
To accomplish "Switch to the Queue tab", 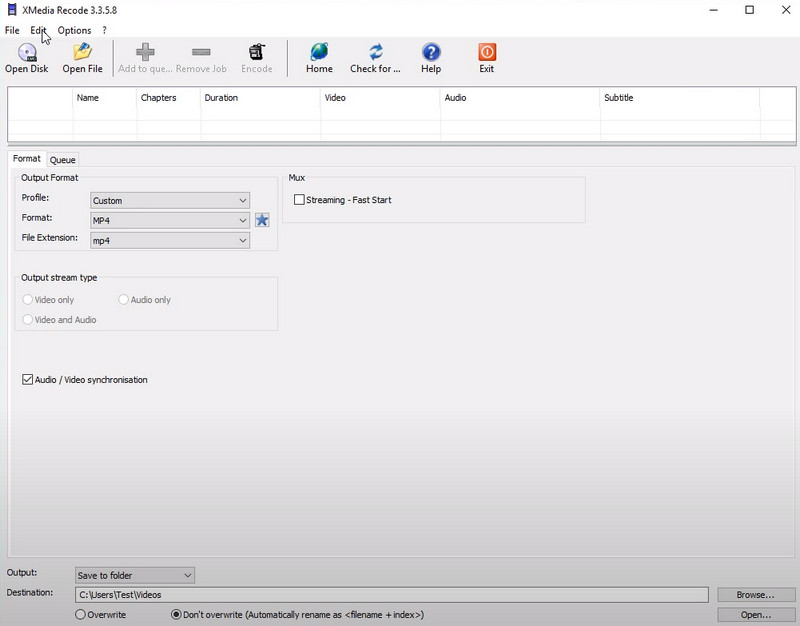I will [63, 160].
